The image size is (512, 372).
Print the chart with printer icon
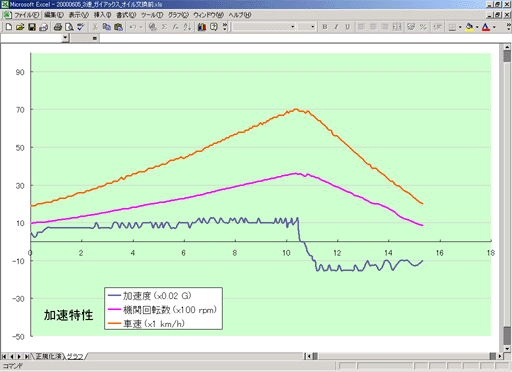58,27
